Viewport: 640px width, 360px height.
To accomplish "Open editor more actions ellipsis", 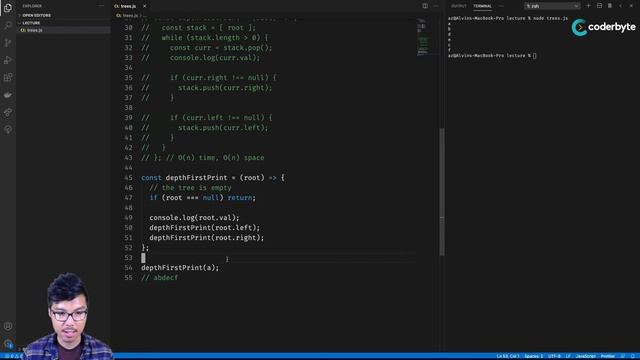I will (436, 6).
